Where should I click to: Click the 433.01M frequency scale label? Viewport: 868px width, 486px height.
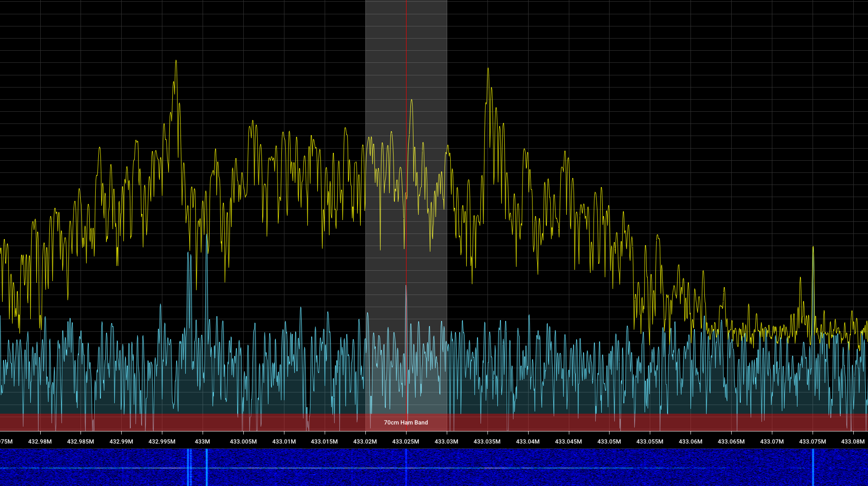(x=284, y=441)
